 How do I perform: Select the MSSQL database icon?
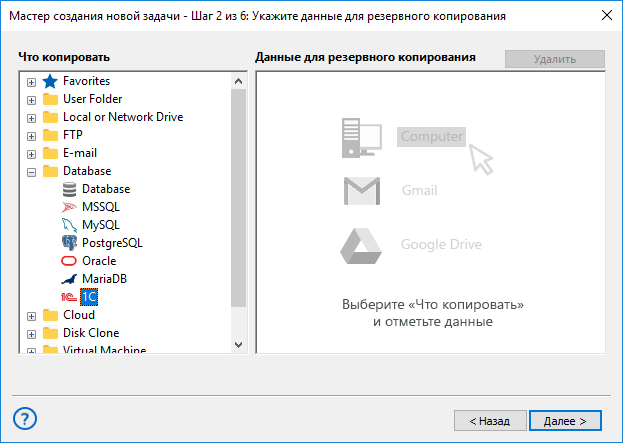[x=69, y=207]
